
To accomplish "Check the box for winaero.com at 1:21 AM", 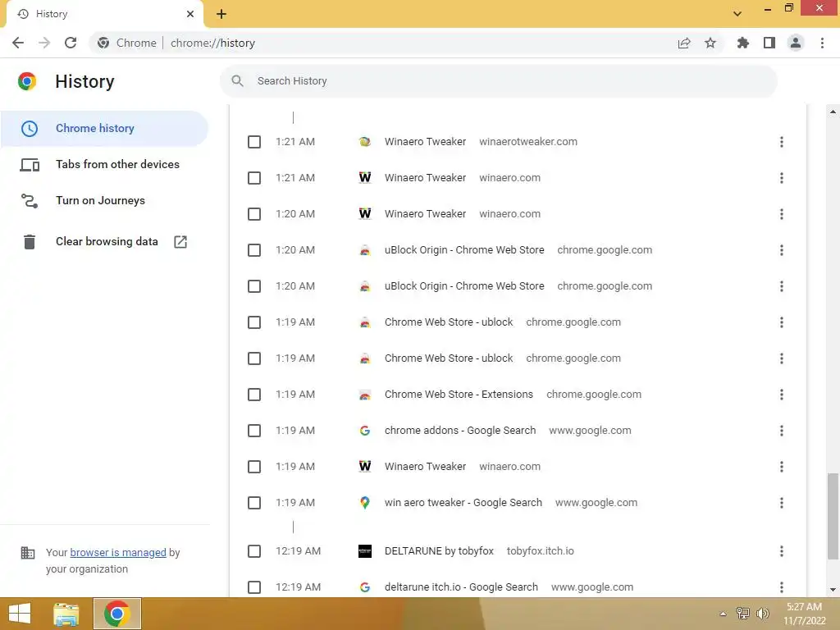I will click(254, 178).
